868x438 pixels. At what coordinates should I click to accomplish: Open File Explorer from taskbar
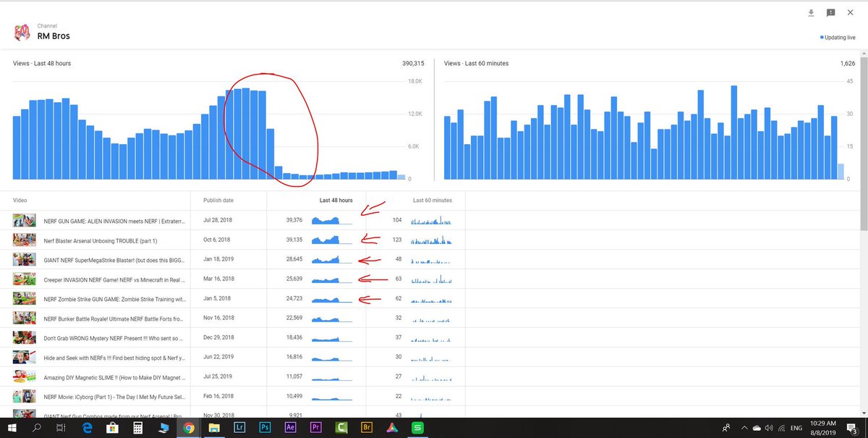tap(213, 428)
